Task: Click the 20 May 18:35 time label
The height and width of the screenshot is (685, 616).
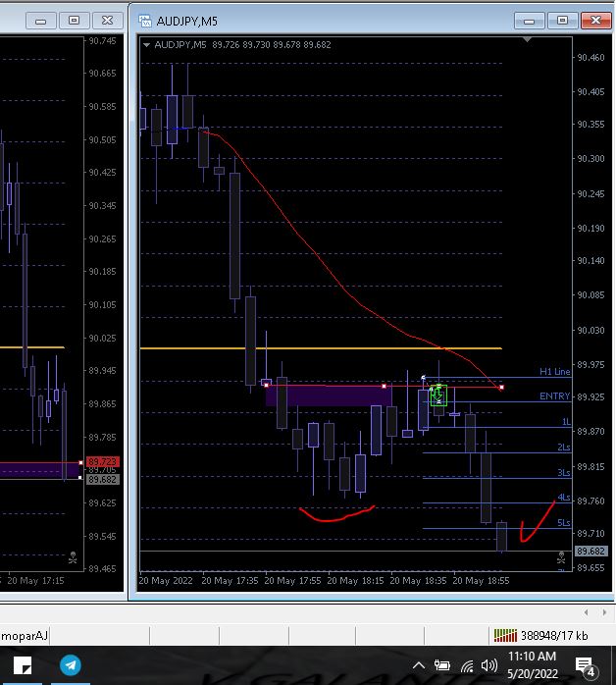Action: point(418,581)
